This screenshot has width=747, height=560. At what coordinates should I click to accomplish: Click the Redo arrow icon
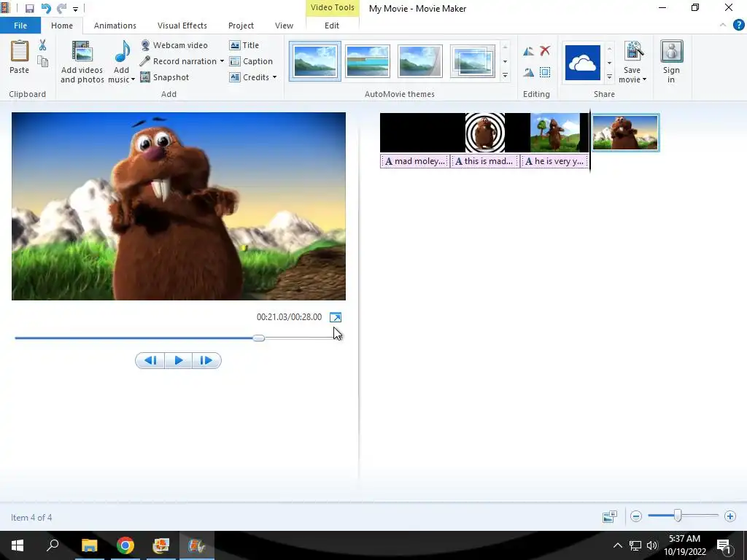(x=61, y=9)
